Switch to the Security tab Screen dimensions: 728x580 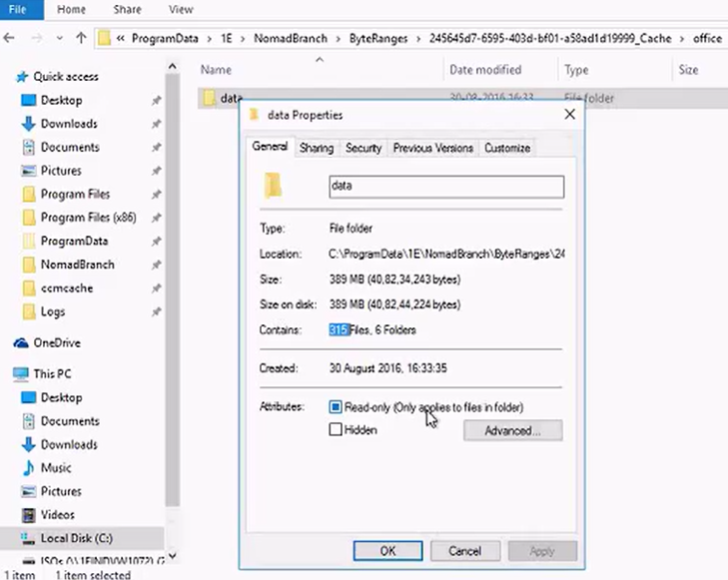363,148
